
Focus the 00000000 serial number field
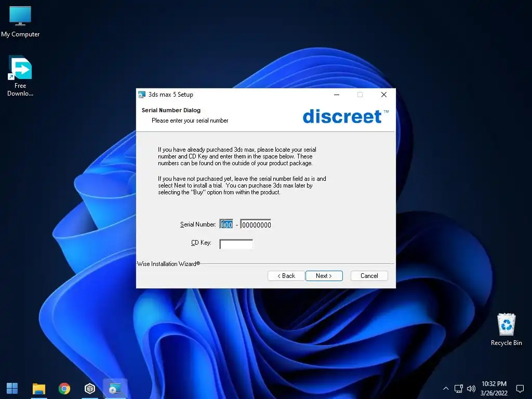[256, 224]
